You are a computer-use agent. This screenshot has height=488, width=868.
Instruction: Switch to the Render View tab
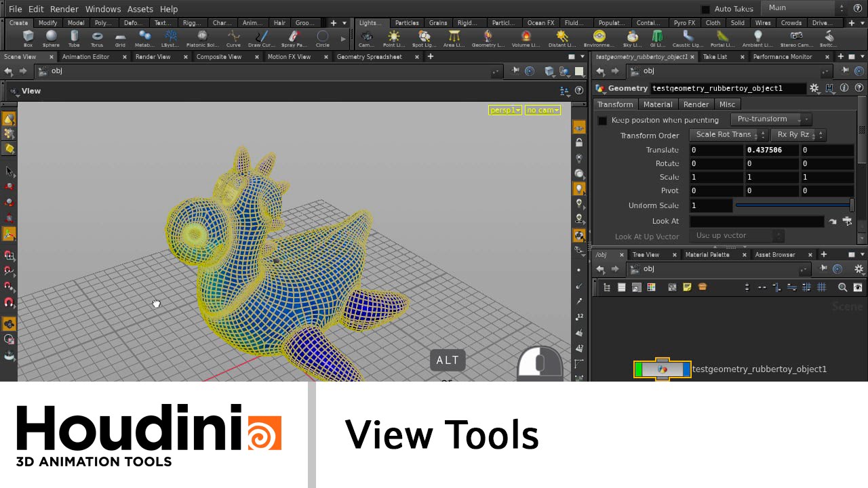point(153,57)
